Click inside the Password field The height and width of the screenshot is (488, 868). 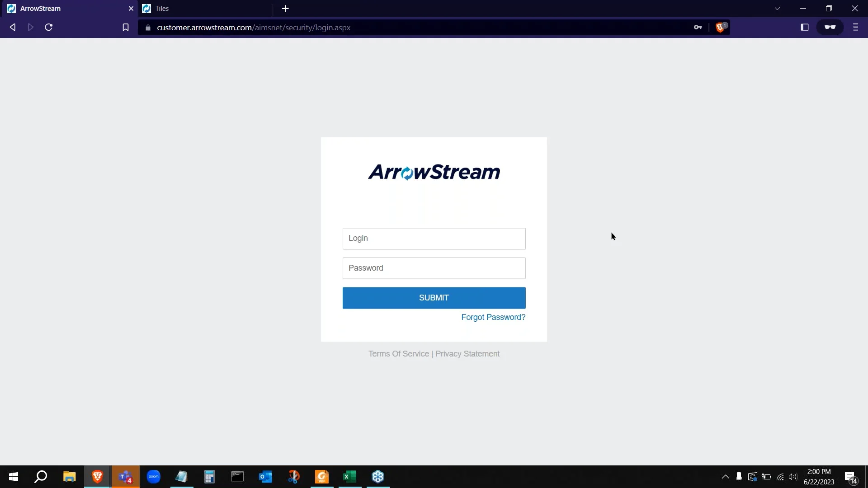[434, 268]
